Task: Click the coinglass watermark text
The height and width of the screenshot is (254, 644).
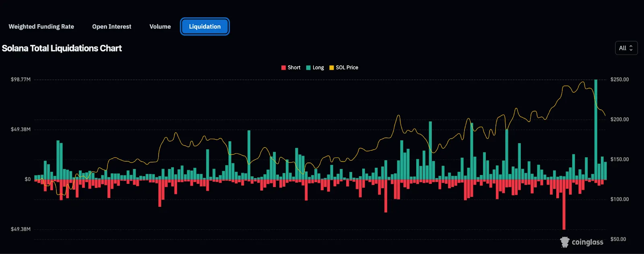Action: coord(587,242)
